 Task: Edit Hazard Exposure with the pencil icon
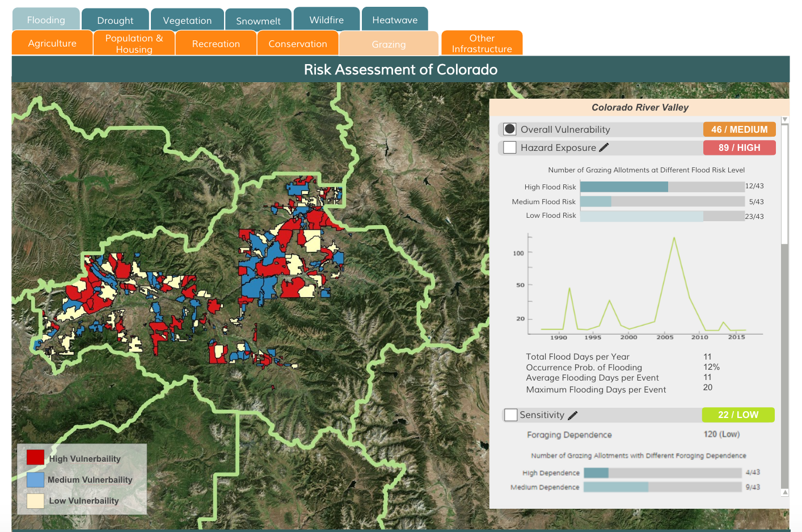point(604,147)
